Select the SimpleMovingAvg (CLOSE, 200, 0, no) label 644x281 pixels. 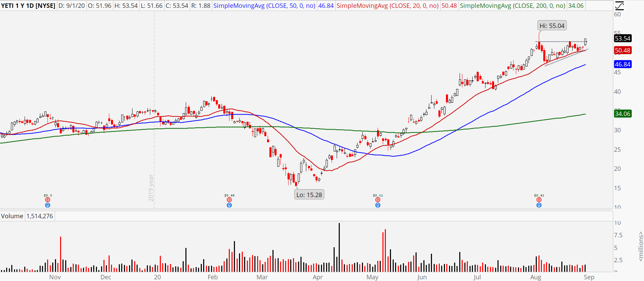coord(513,6)
